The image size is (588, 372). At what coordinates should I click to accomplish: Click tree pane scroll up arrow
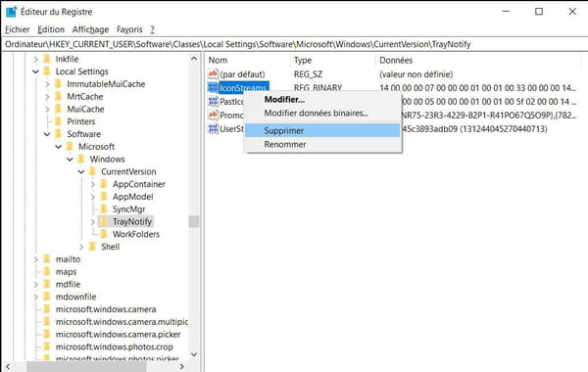pos(194,59)
